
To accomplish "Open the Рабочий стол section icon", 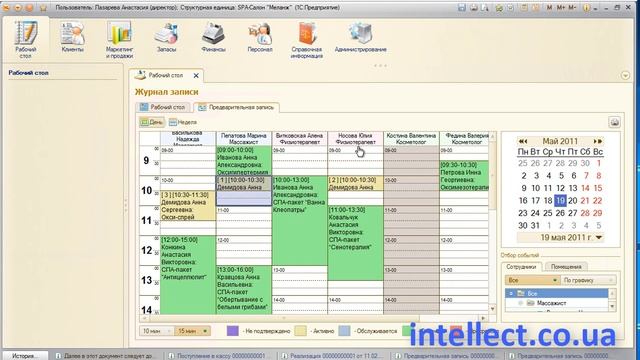I will click(x=25, y=39).
